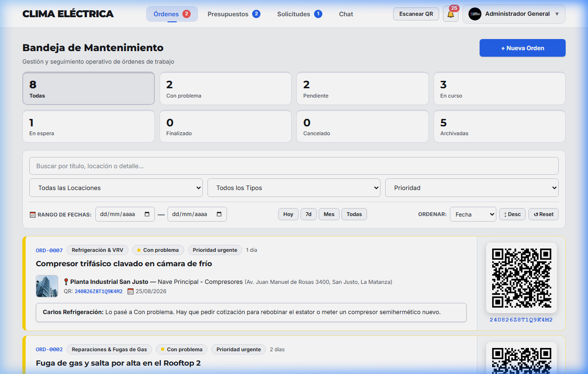
Task: Filter by the Finalizado status card
Action: click(x=226, y=126)
